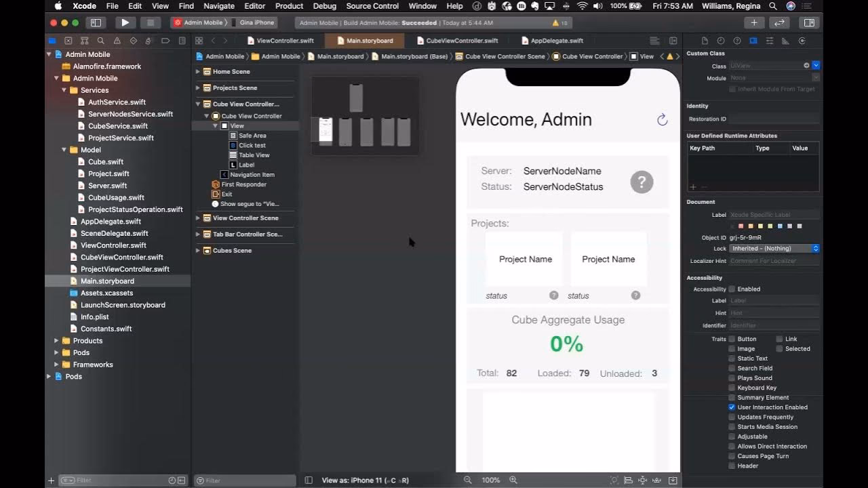The height and width of the screenshot is (488, 868).
Task: Switch to the Attributes inspector
Action: pos(770,41)
